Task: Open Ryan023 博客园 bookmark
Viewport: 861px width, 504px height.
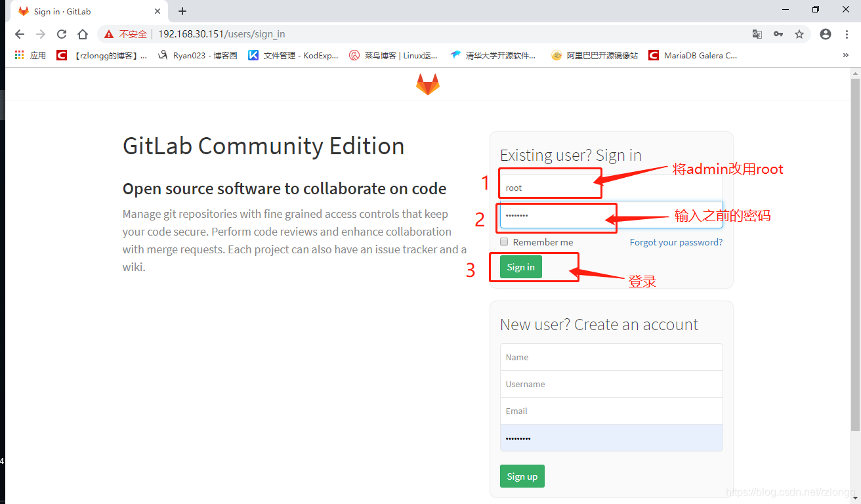Action: [198, 56]
